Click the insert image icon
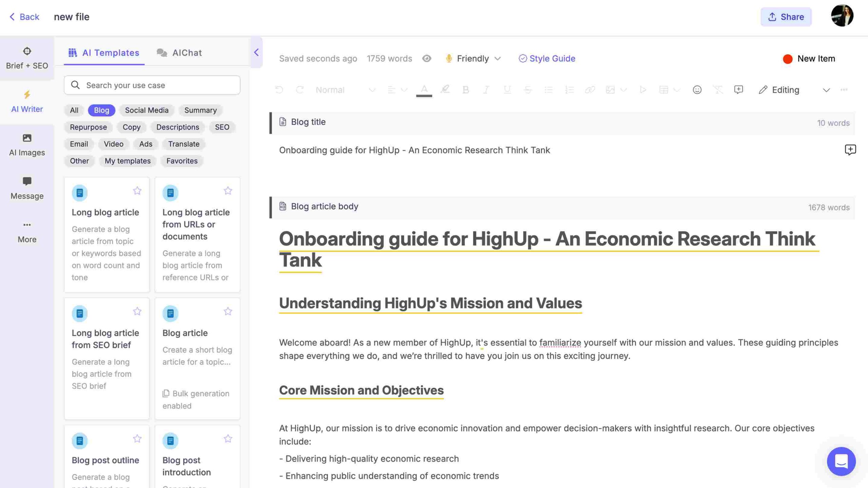The image size is (868, 488). 609,90
